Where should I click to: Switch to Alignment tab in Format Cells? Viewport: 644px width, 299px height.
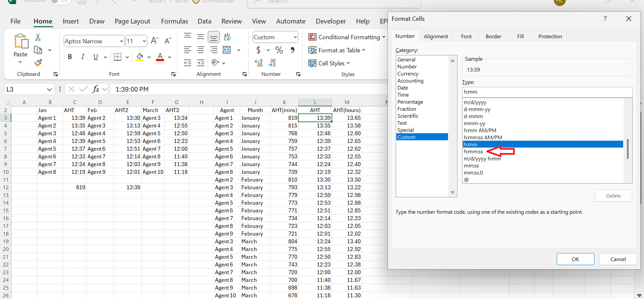coord(436,36)
